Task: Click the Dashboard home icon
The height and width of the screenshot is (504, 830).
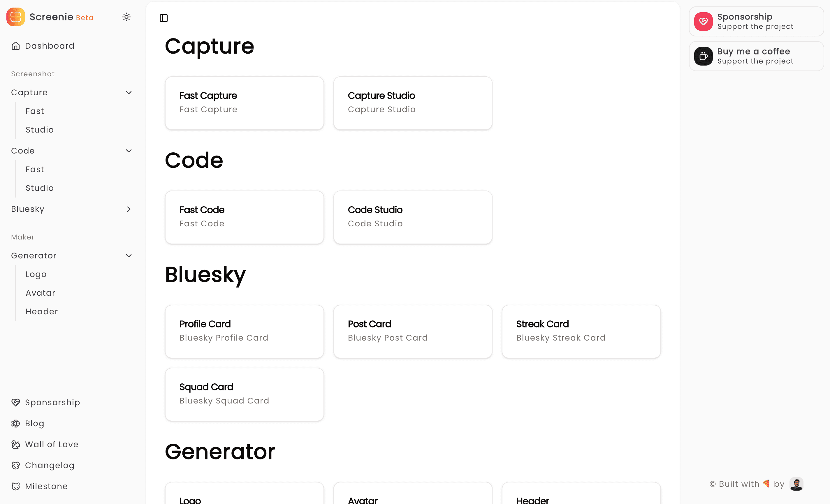Action: pos(15,46)
